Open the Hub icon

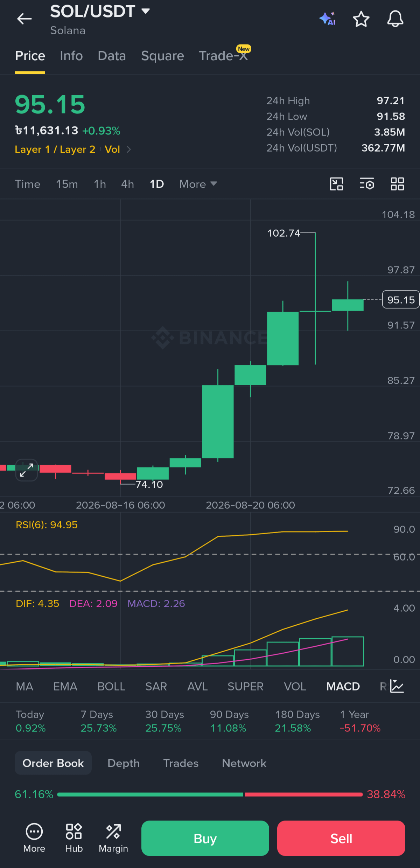pyautogui.click(x=74, y=838)
